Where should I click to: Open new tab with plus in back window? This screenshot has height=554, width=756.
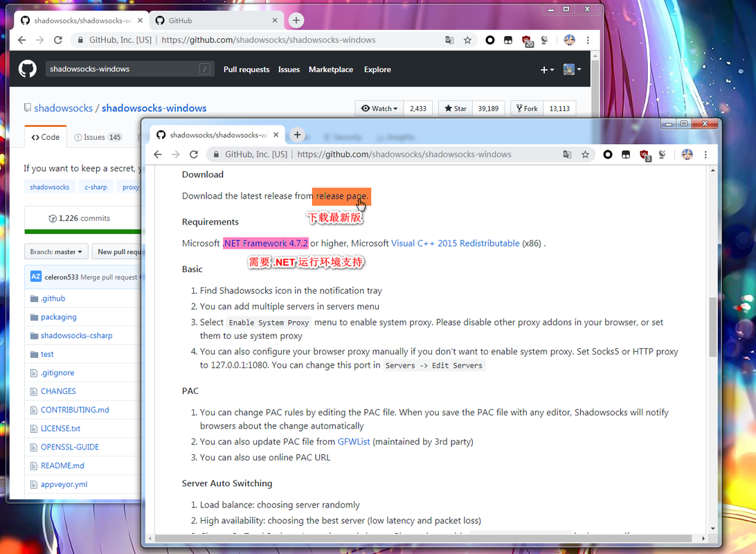(296, 20)
